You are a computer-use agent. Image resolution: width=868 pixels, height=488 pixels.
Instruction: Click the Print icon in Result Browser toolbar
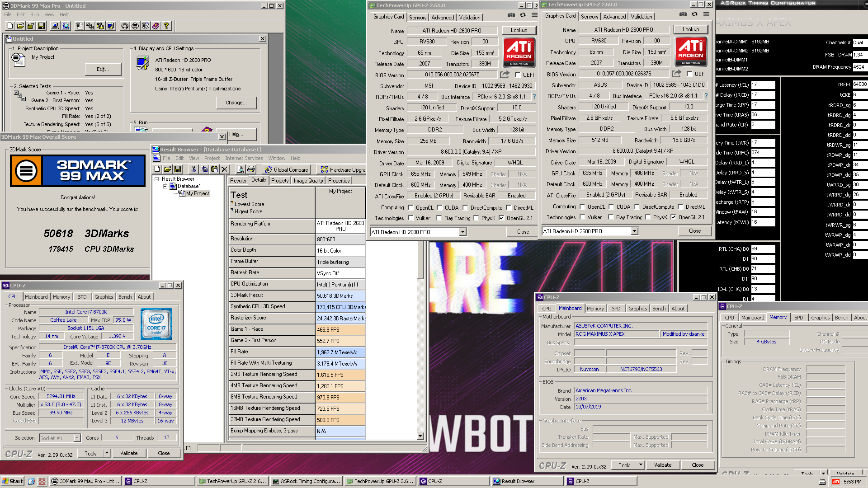(x=251, y=169)
